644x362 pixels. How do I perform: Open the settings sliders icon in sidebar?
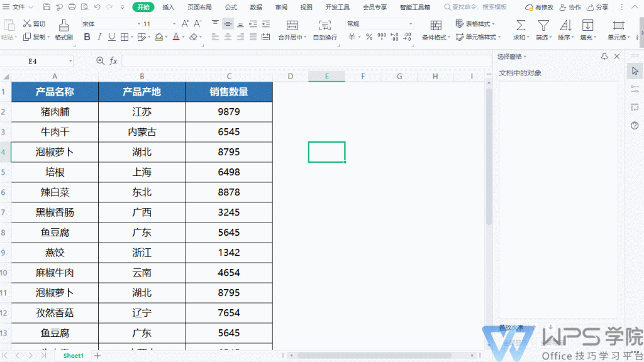635,89
